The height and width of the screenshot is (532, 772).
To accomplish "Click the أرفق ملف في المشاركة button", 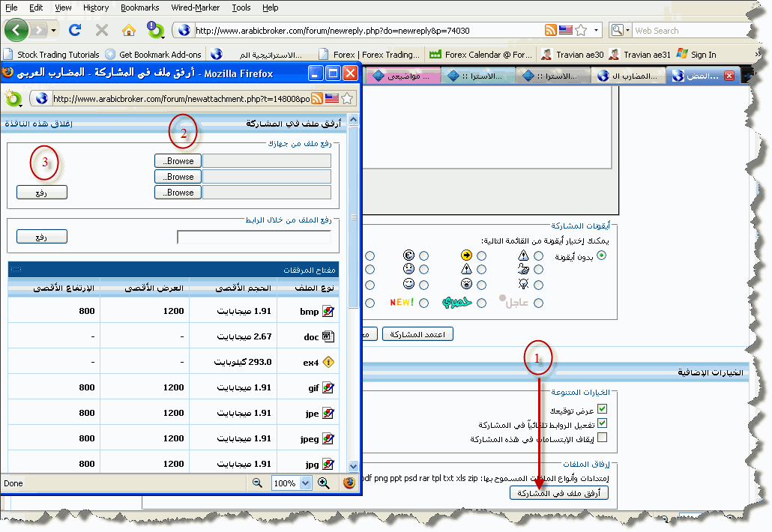I will click(559, 493).
